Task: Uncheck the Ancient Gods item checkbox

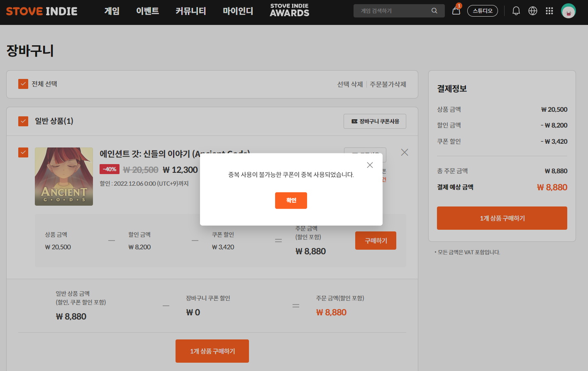Action: 23,152
